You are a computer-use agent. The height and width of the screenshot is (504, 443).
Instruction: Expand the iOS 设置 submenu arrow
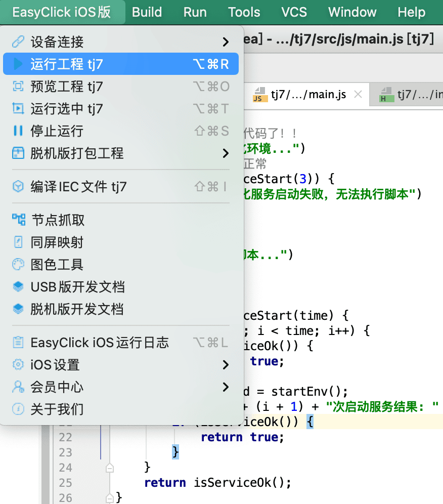coord(226,364)
